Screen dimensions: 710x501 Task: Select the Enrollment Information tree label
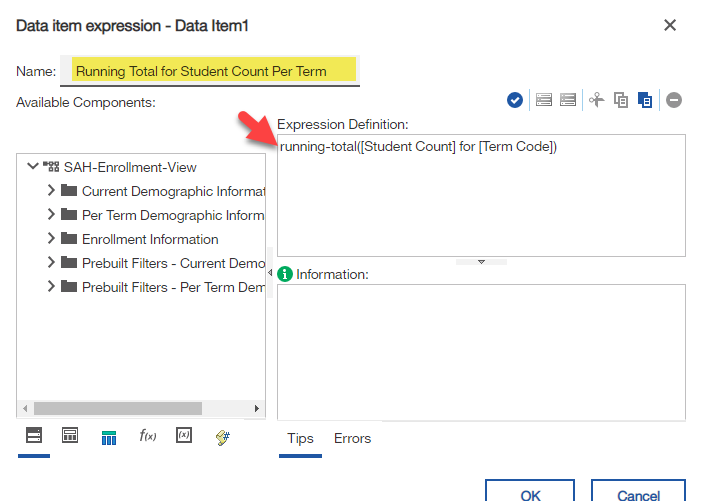150,239
